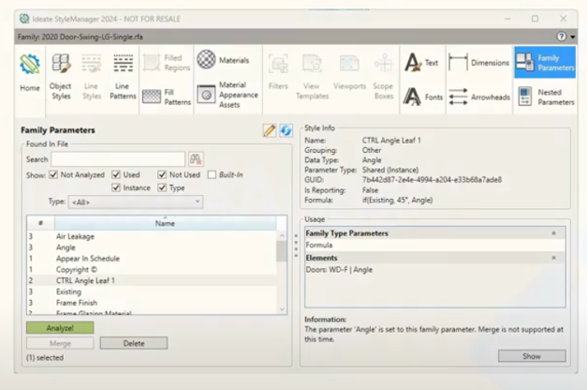Click the Search input field
The height and width of the screenshot is (390, 588).
[x=118, y=159]
